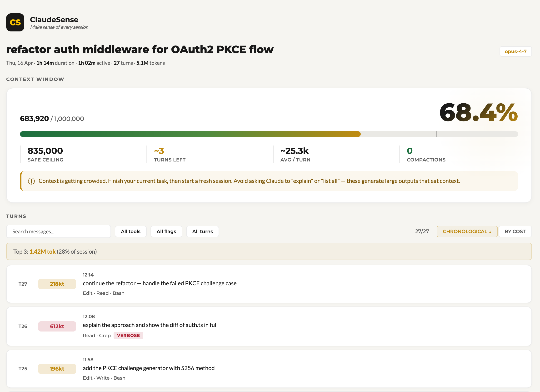Open turn T27 continue the refactor message
This screenshot has width=540, height=392.
[160, 283]
